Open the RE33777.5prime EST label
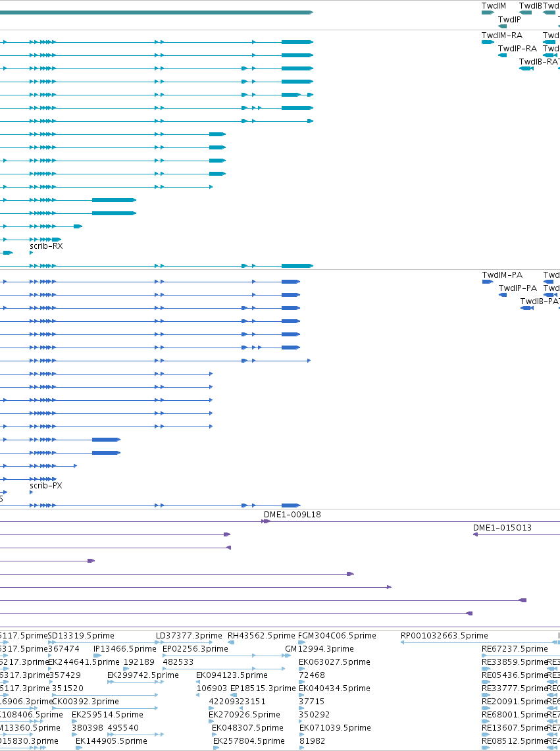This screenshot has width=560, height=751. [514, 688]
